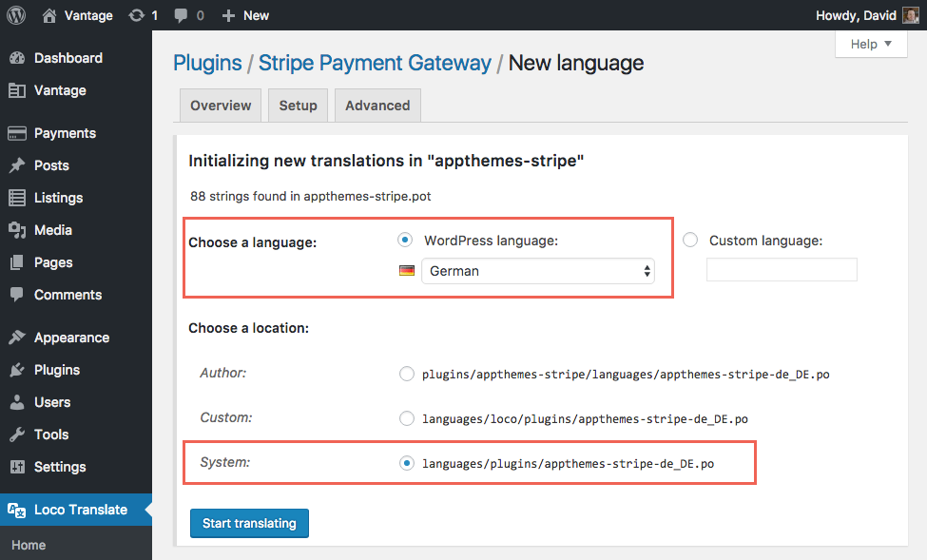The height and width of the screenshot is (560, 927).
Task: Click the updates icon in admin bar
Action: coord(137,15)
